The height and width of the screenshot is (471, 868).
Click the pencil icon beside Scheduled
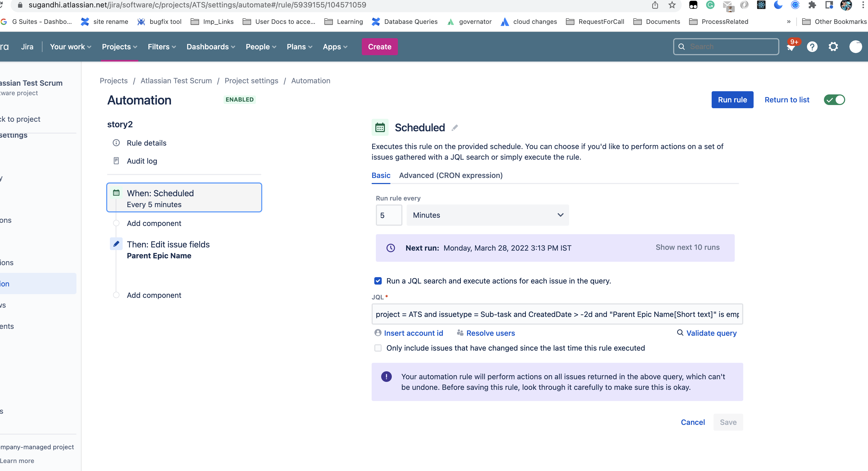click(x=454, y=128)
